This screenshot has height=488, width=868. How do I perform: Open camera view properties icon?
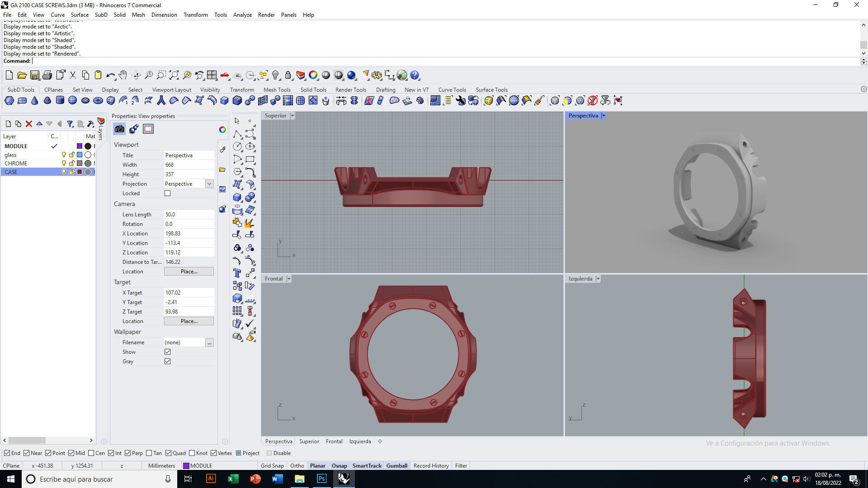click(x=119, y=129)
